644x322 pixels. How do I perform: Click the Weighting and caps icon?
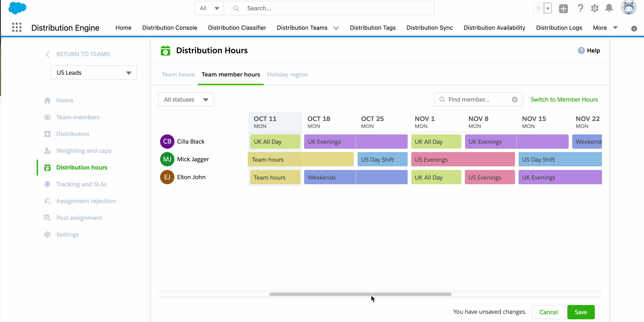point(47,151)
